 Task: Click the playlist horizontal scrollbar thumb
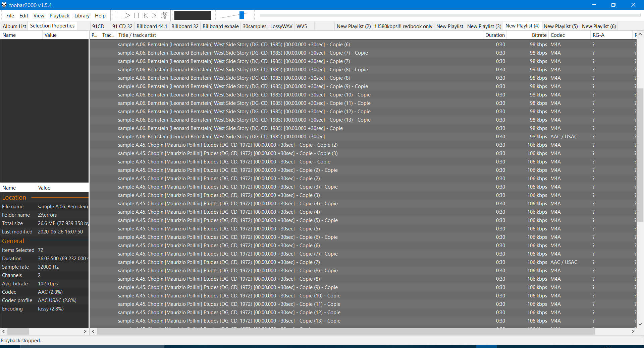click(x=346, y=331)
